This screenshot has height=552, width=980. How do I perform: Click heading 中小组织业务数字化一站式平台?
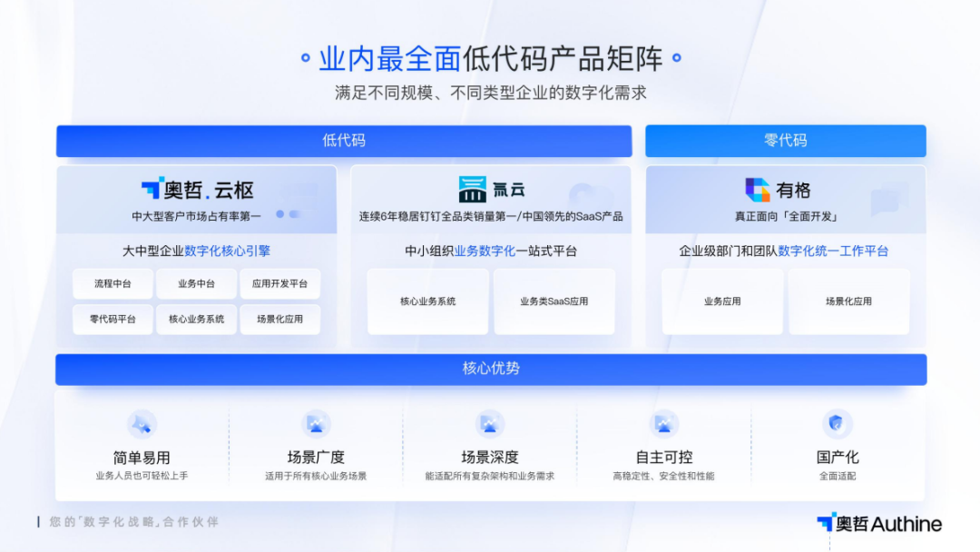coord(491,251)
